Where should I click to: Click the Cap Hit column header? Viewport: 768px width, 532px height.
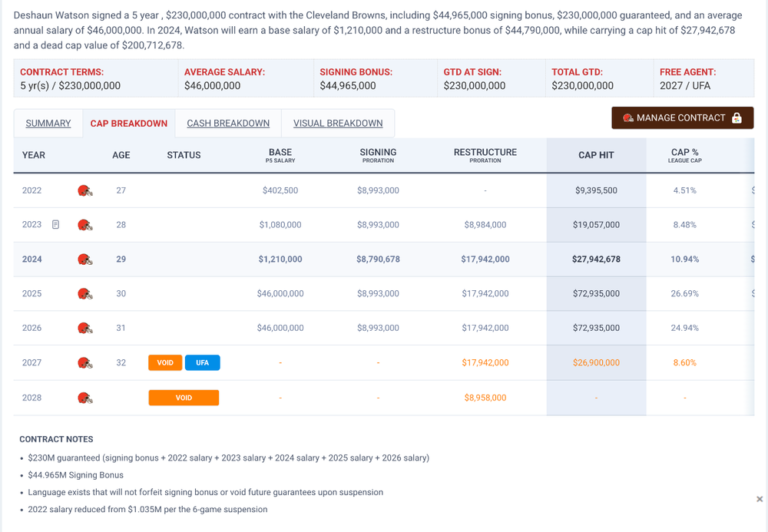596,155
